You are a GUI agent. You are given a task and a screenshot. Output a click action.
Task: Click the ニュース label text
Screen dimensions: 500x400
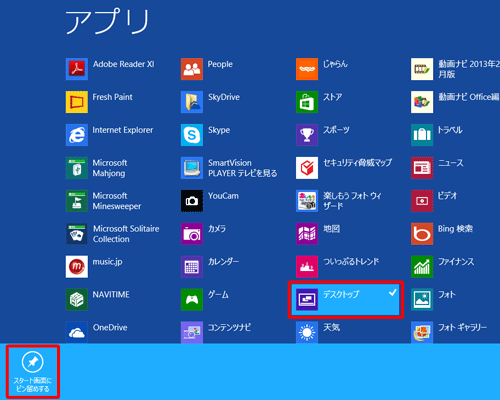(451, 163)
